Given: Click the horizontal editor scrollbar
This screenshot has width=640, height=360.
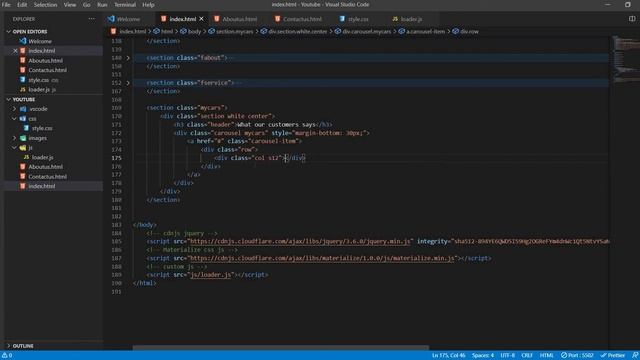Looking at the screenshot, I should pos(281,348).
